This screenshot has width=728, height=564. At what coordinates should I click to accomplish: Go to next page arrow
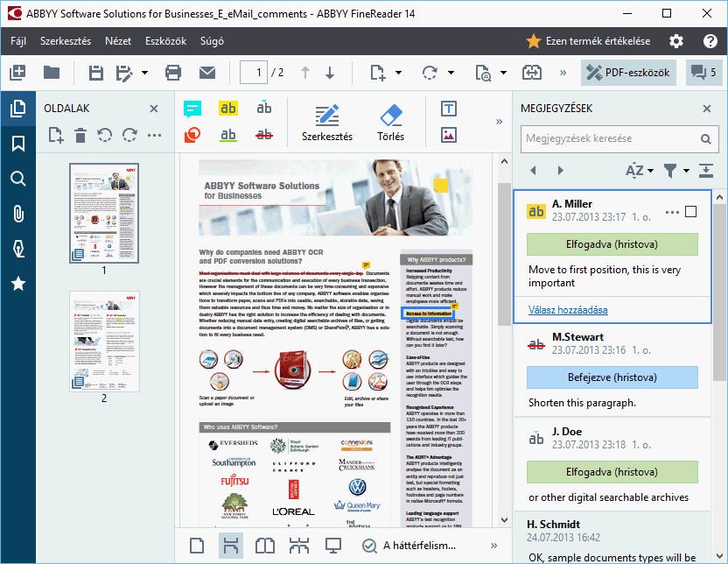[x=330, y=73]
